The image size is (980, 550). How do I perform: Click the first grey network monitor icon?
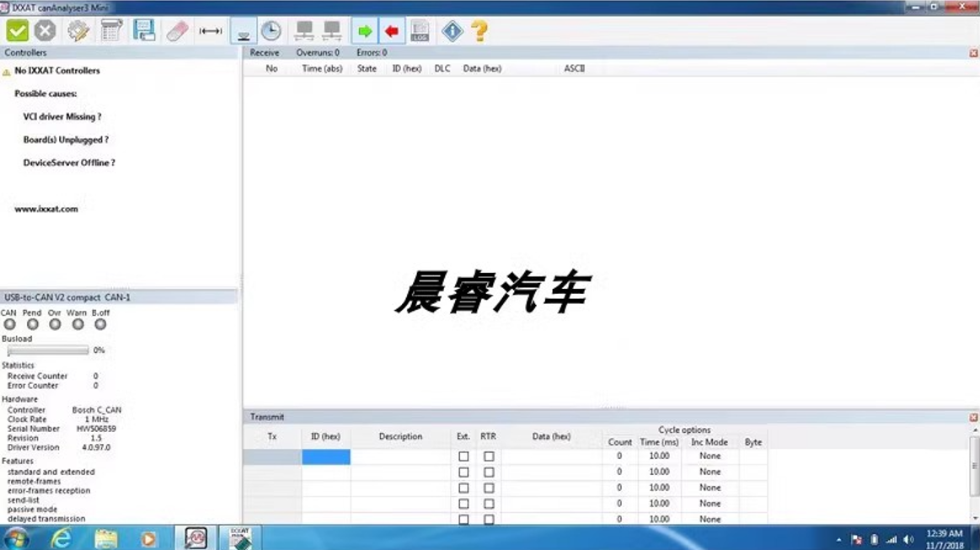[304, 30]
